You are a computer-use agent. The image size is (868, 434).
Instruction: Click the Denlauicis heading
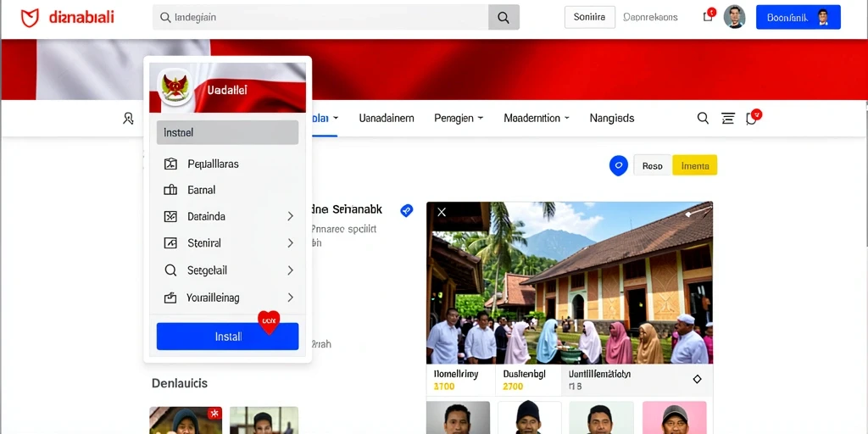pyautogui.click(x=180, y=383)
